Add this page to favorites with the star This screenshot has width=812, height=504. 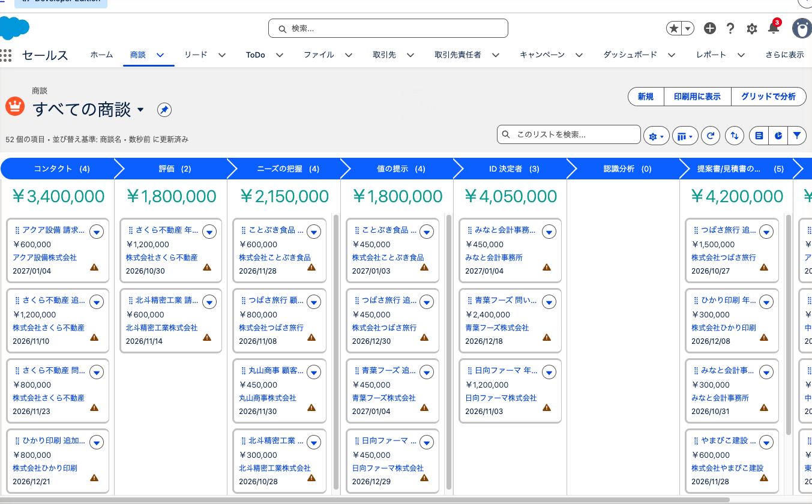[674, 28]
